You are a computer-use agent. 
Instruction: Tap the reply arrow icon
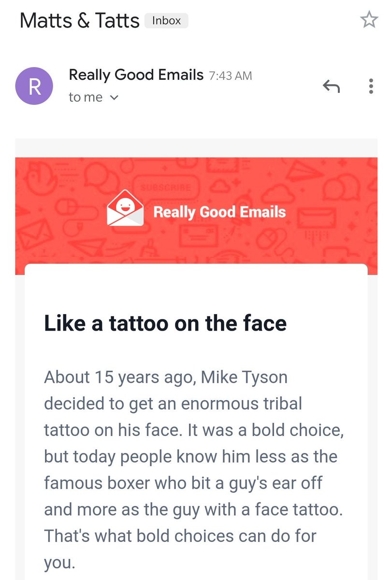[x=331, y=87]
